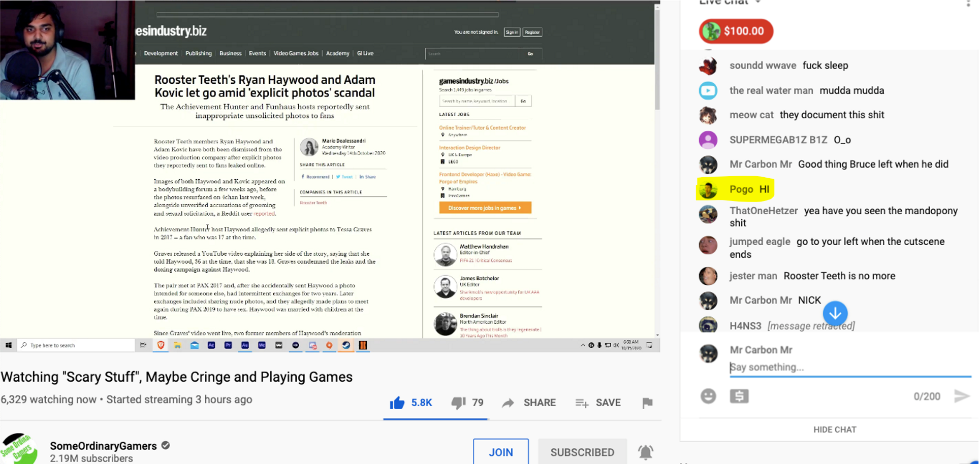Click the Say something chat input
The width and height of the screenshot is (980, 464).
click(849, 367)
